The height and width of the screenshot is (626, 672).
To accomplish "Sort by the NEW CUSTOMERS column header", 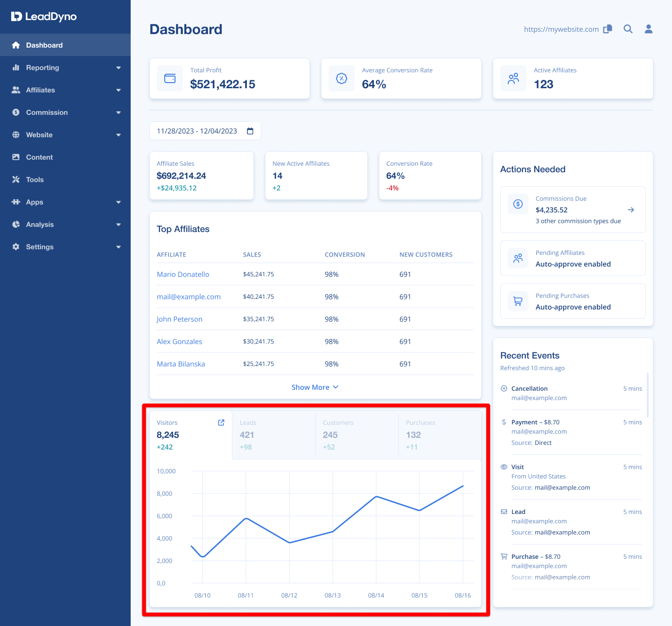I will coord(426,254).
